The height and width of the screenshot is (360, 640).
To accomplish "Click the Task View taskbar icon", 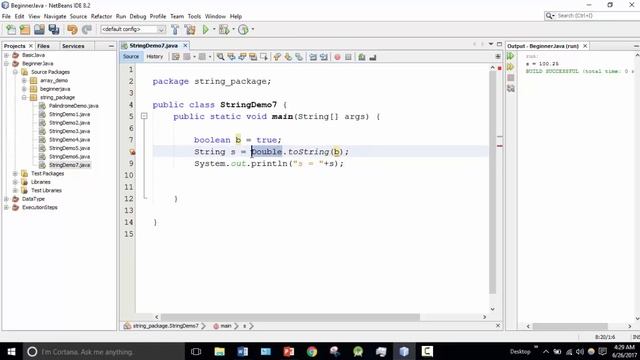I will [x=196, y=351].
